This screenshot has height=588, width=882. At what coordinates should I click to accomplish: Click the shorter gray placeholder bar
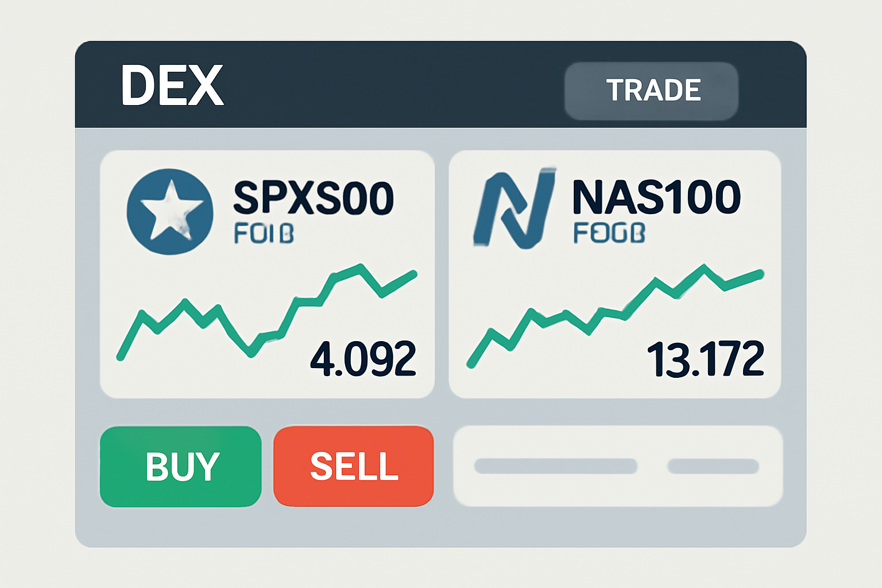pyautogui.click(x=713, y=466)
